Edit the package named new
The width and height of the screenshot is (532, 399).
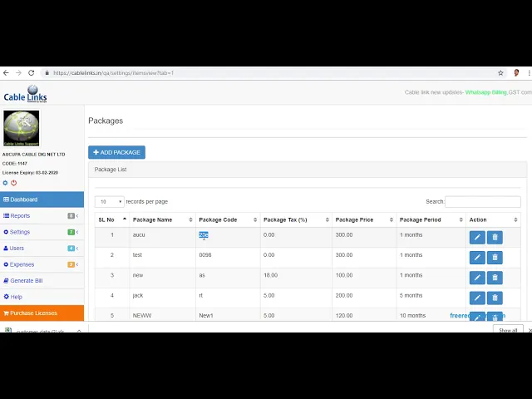(477, 278)
